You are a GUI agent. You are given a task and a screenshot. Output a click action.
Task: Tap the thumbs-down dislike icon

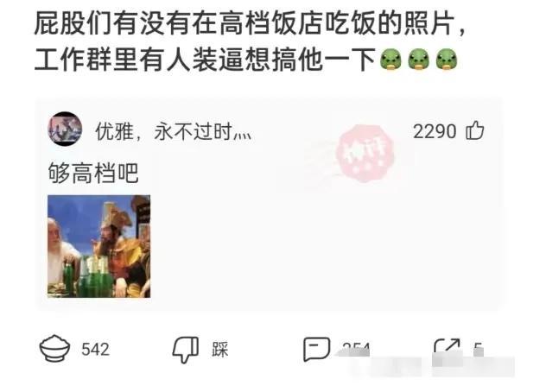pos(186,350)
